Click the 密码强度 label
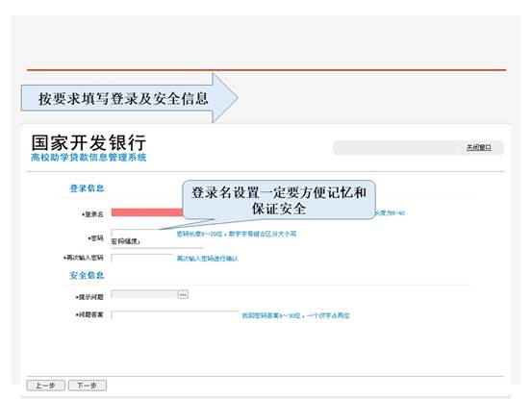The height and width of the screenshot is (399, 532). tap(125, 241)
